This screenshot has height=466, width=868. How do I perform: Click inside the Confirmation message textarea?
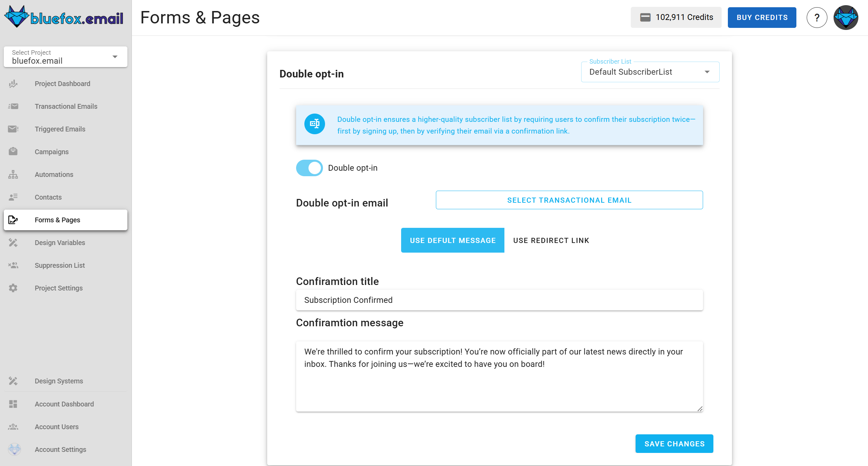pyautogui.click(x=499, y=377)
